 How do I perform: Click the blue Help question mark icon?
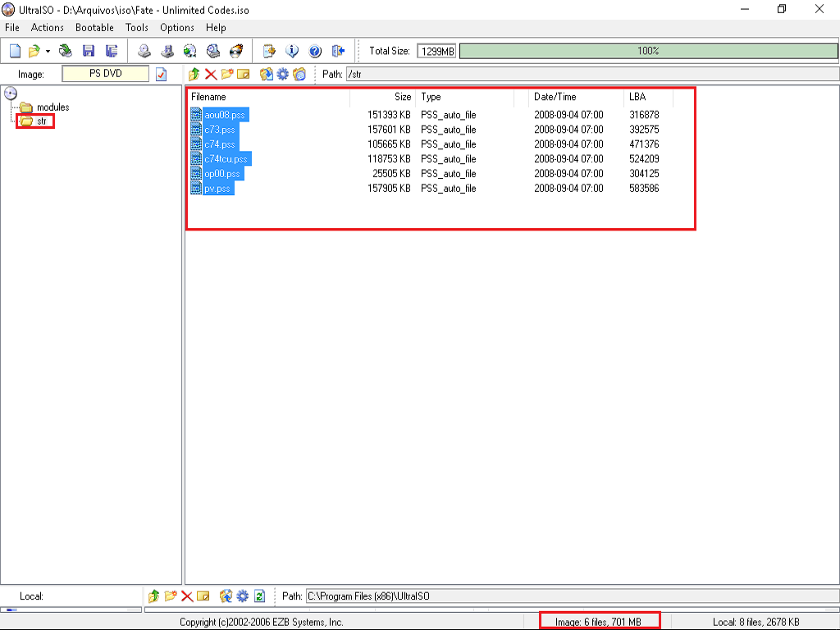315,51
